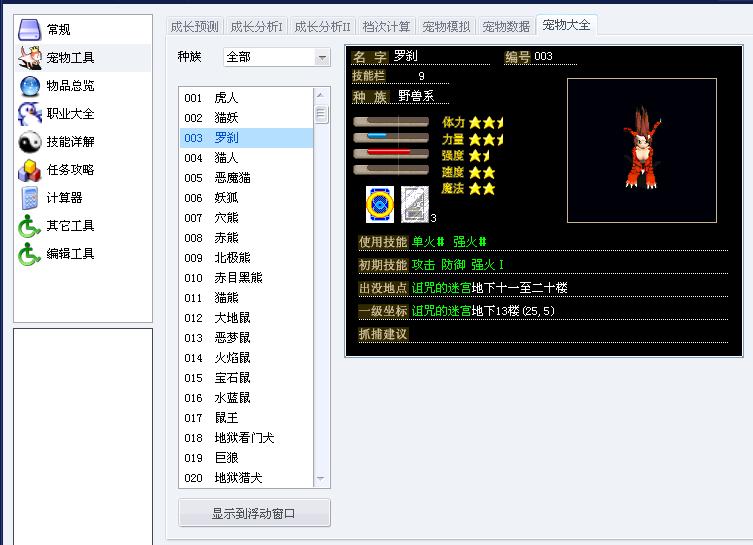Open the 档次计算 tab
753x545 pixels.
click(x=385, y=26)
